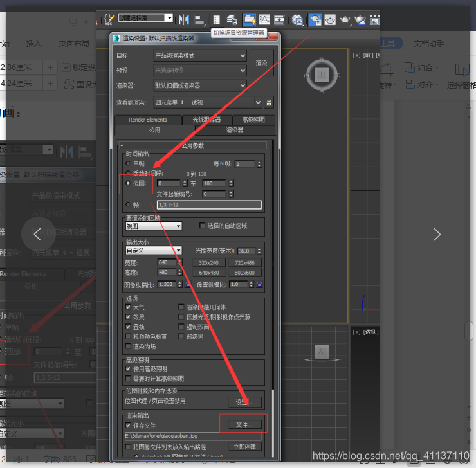Select the Mirror tool icon
Viewport: 476px width, 468px height.
coord(184,20)
